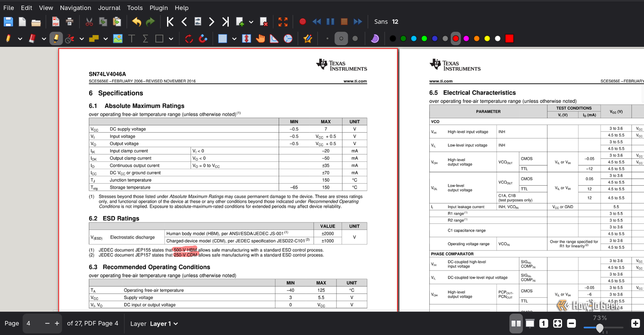This screenshot has width=644, height=335.
Task: Open the selection tool dropdown
Action: click(x=234, y=39)
